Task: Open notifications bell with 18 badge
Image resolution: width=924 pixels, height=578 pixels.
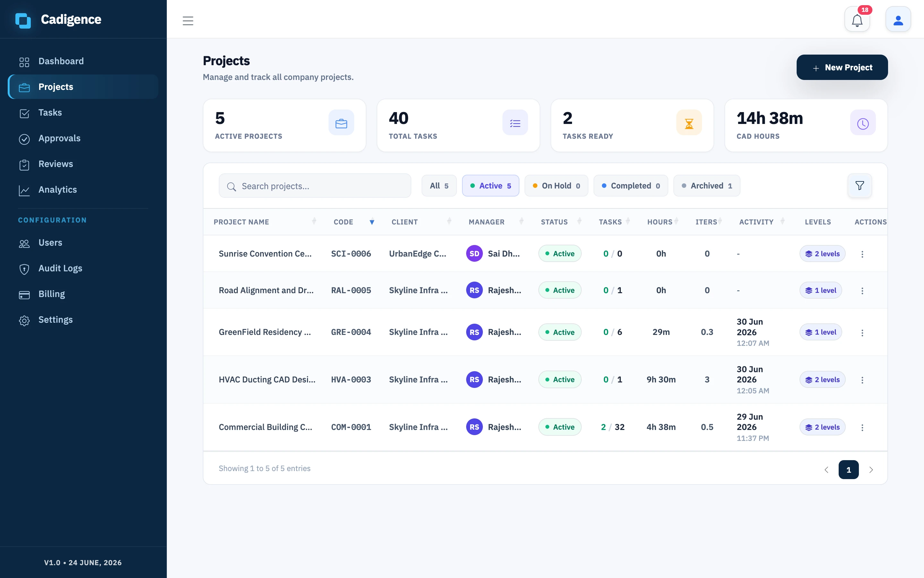Action: click(857, 20)
